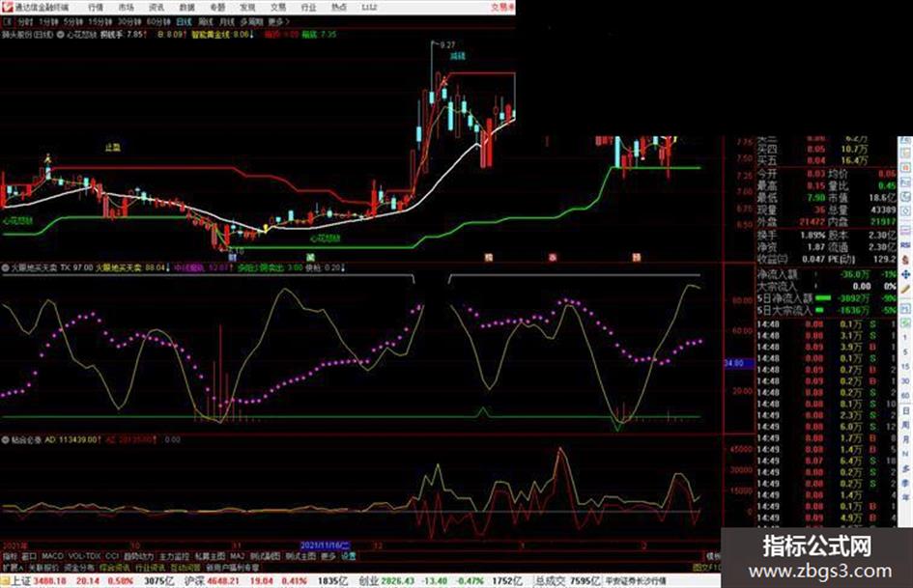
Task: Open the 指标 tab at bottom left
Action: (10, 556)
